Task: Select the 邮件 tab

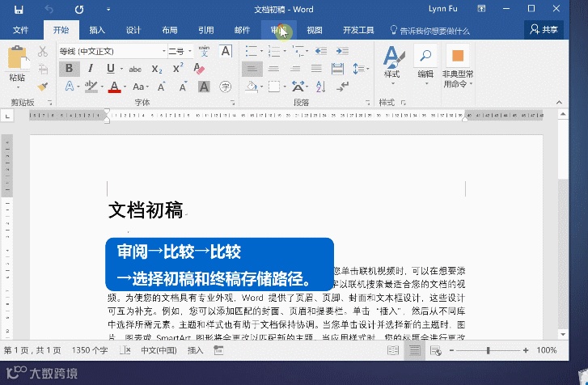Action: (243, 31)
